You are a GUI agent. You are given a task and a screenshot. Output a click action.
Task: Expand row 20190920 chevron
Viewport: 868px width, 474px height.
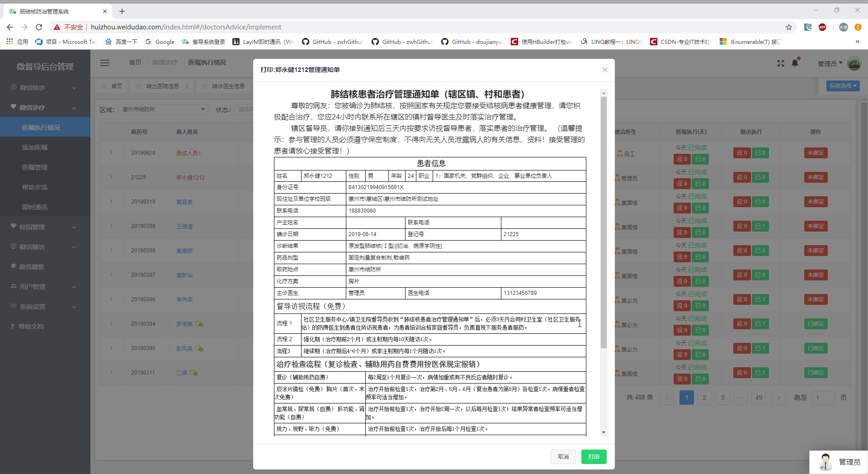111,152
